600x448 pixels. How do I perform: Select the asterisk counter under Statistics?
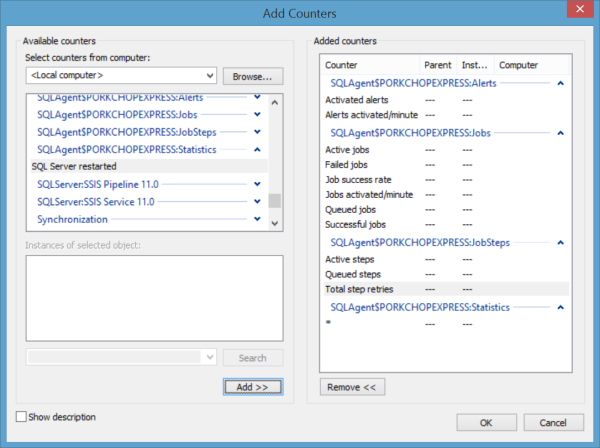click(x=446, y=324)
